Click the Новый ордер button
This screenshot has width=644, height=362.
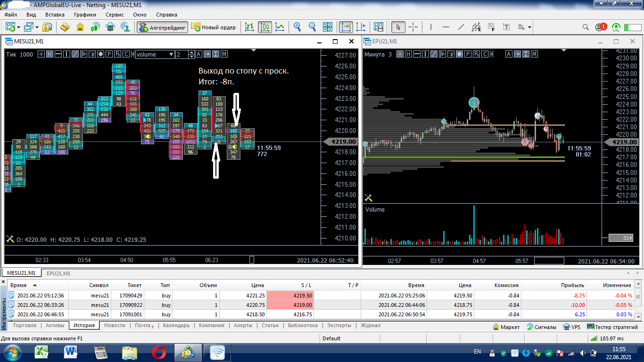click(x=214, y=27)
